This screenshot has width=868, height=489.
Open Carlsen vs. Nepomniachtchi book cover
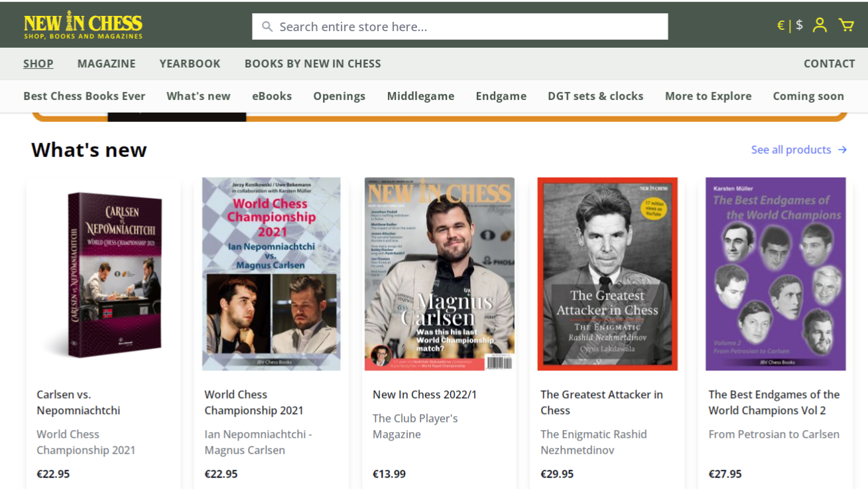pyautogui.click(x=102, y=274)
